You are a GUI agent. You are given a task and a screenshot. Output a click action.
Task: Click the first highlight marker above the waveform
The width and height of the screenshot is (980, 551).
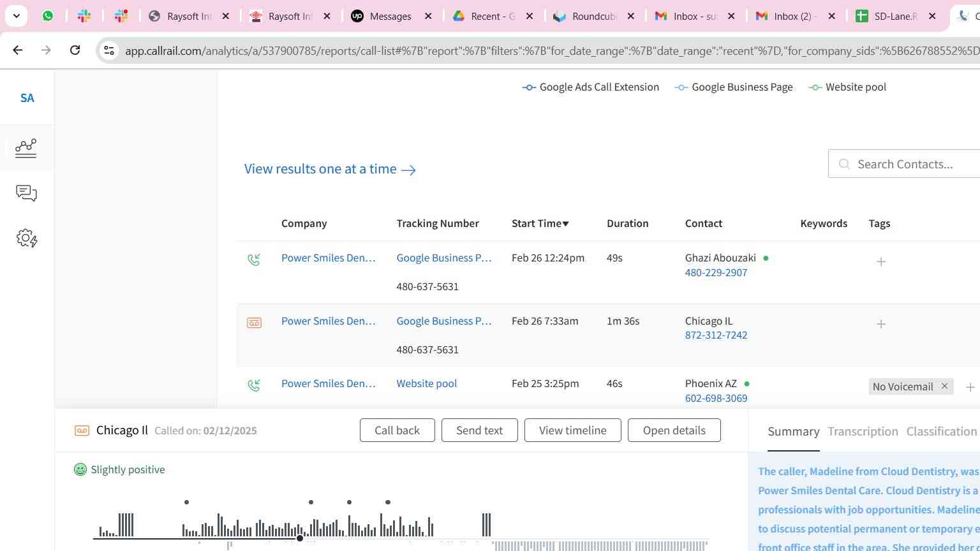coord(186,503)
